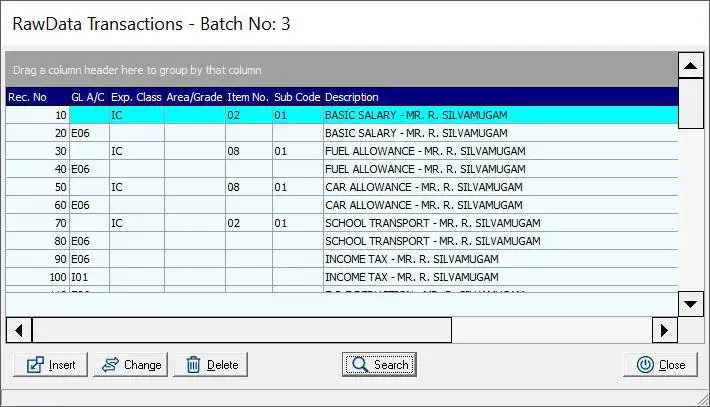The image size is (710, 407).
Task: Click IC in record 10 row
Action: pos(137,115)
